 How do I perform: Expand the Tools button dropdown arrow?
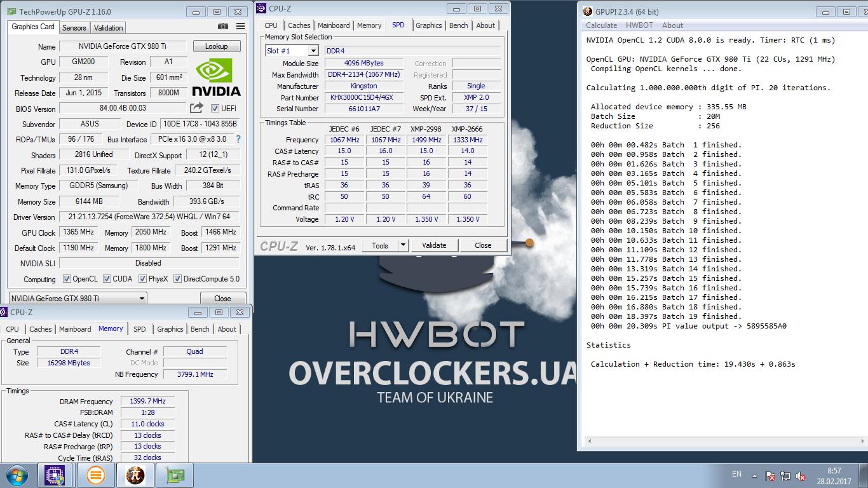(x=403, y=245)
